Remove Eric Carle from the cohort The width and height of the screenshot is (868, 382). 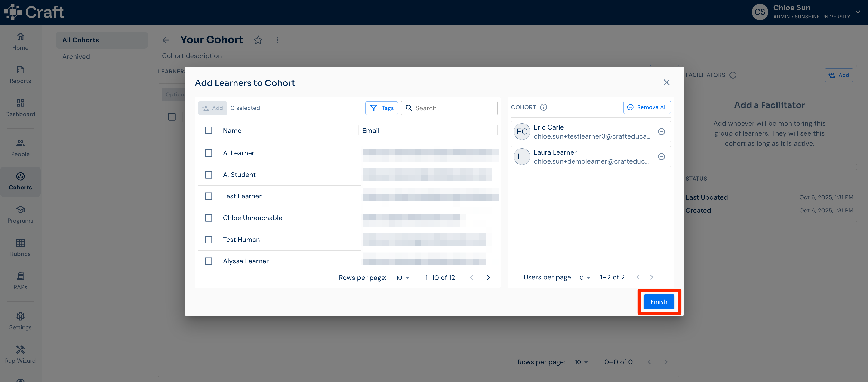point(661,132)
